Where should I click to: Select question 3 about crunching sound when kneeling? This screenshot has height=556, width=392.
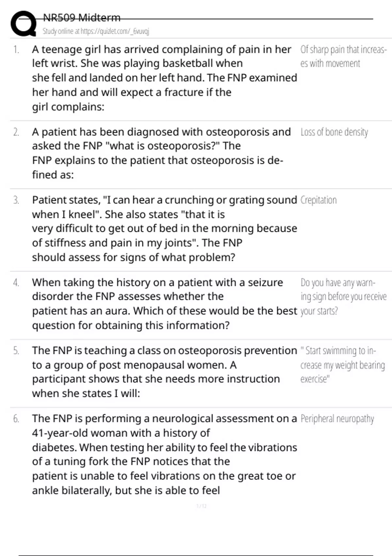tap(164, 229)
